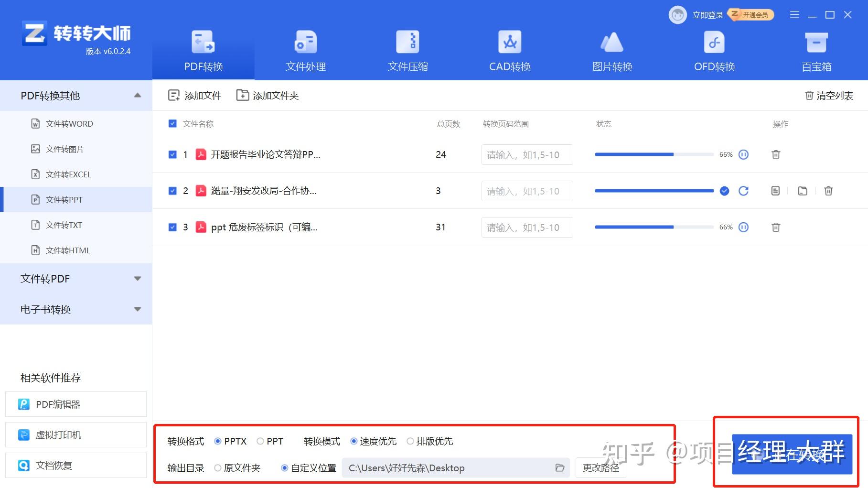The width and height of the screenshot is (868, 488).
Task: Open the 文件压缩 tab
Action: coord(408,51)
